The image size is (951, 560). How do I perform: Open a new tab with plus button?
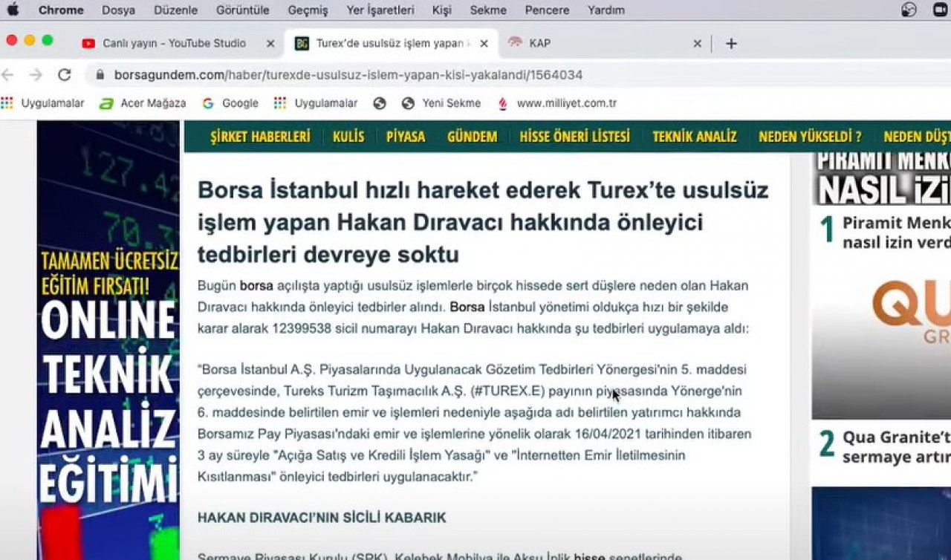pyautogui.click(x=731, y=44)
